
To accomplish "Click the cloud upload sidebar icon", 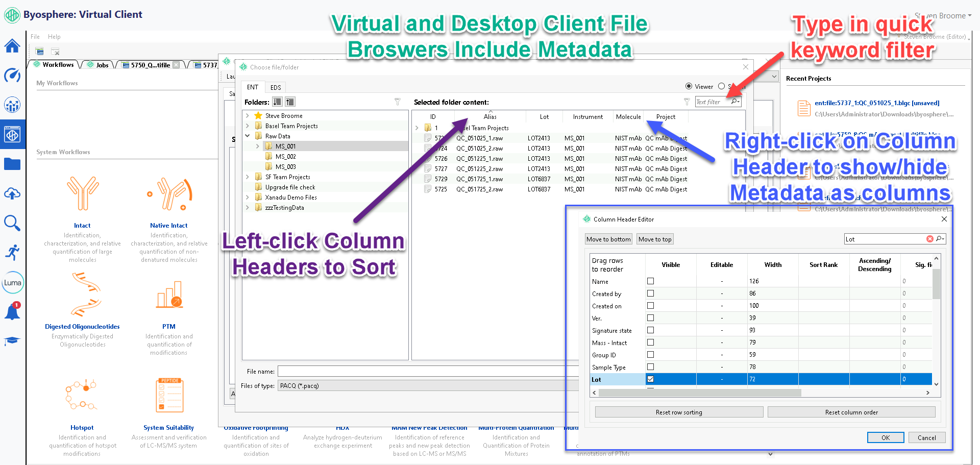I will 12,193.
